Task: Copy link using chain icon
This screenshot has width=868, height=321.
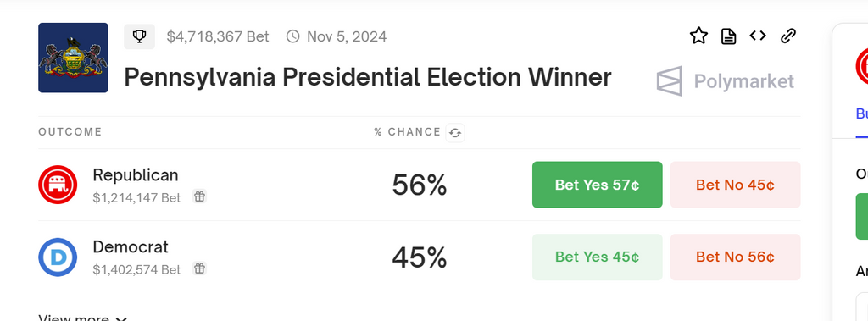Action: 787,36
